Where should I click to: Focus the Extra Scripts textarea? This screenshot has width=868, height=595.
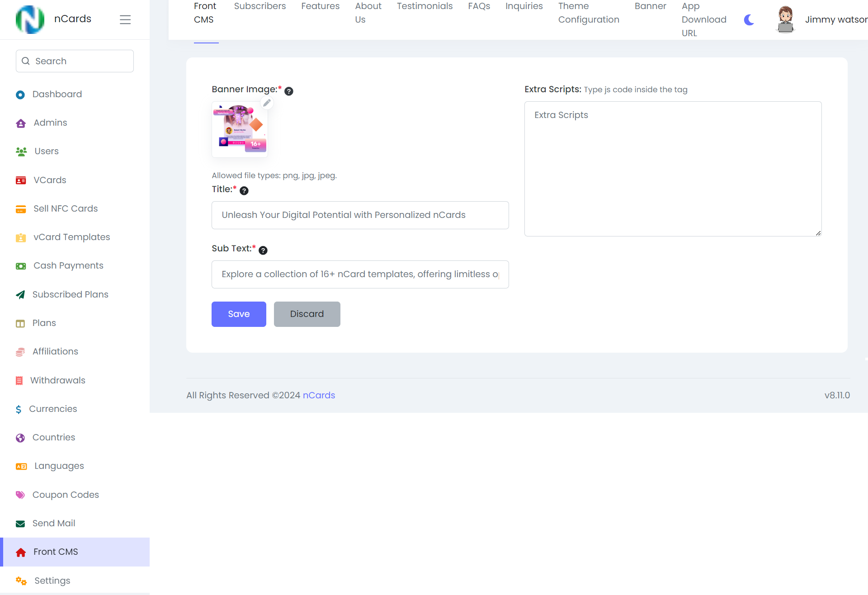pyautogui.click(x=673, y=169)
